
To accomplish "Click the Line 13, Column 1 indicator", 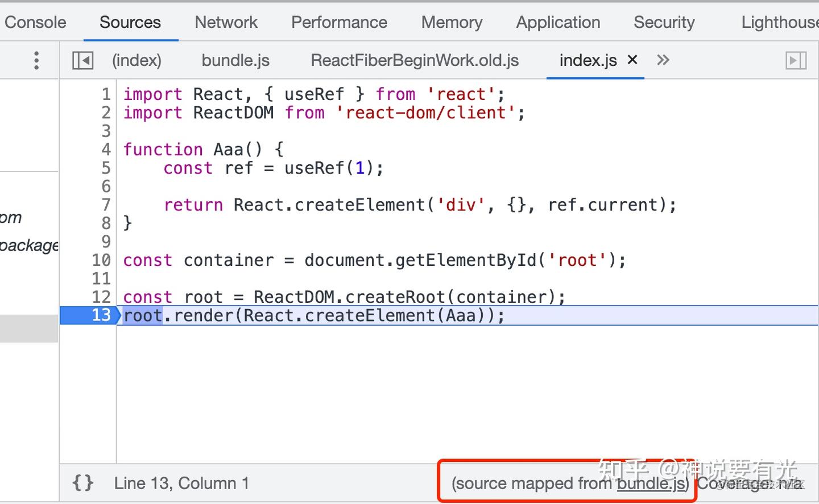I will (181, 482).
